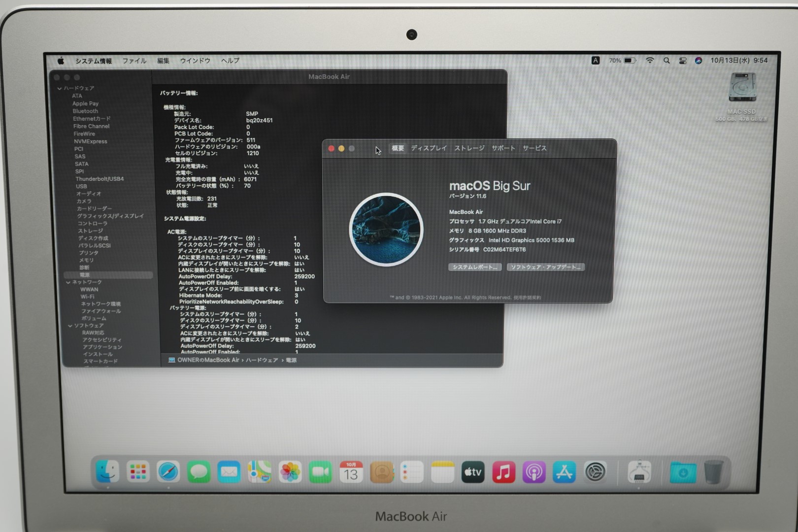Select Wi-Fi under ネットワーク
The height and width of the screenshot is (532, 798).
click(87, 297)
